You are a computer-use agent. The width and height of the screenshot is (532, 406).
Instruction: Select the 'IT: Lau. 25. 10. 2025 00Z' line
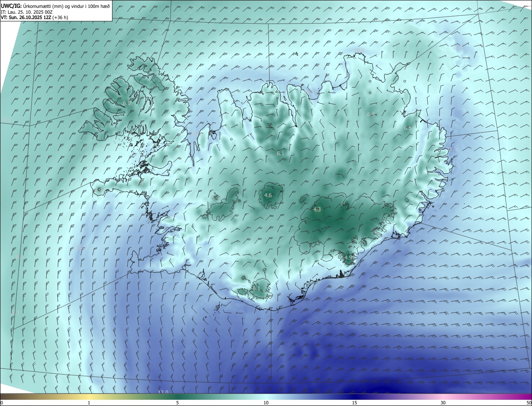coord(27,12)
